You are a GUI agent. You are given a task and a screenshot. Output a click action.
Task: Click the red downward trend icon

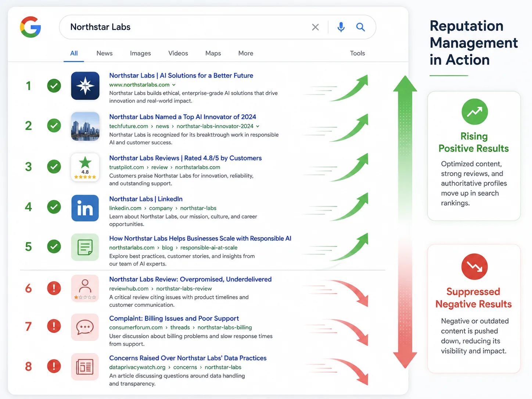[x=475, y=267]
